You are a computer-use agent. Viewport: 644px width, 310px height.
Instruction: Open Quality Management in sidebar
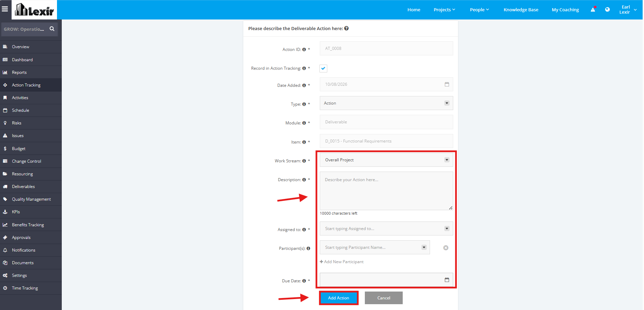pos(31,199)
